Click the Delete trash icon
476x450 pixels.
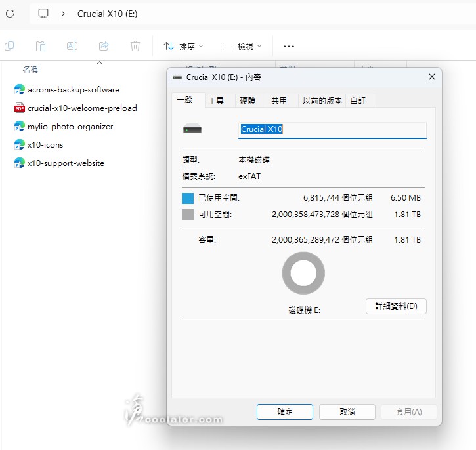point(135,46)
